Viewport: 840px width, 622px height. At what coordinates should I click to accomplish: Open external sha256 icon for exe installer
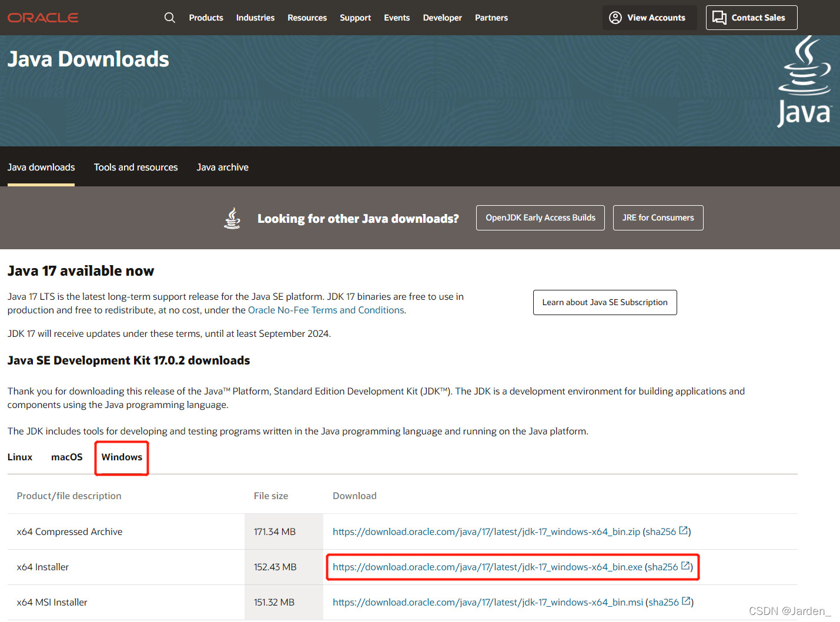(685, 566)
